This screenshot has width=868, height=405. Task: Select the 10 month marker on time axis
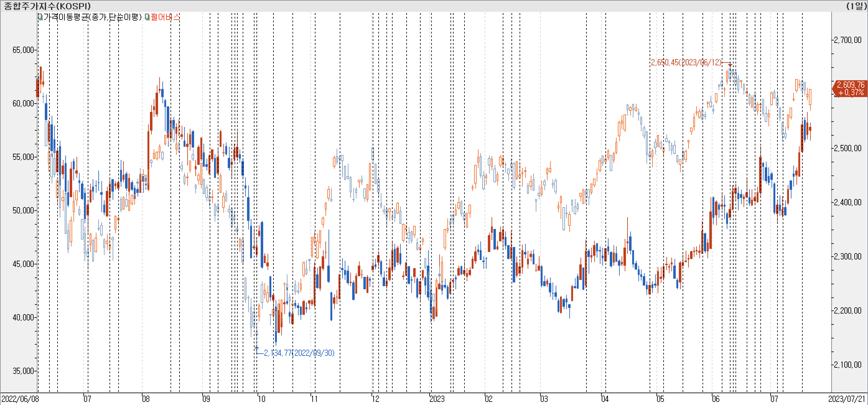coord(261,399)
